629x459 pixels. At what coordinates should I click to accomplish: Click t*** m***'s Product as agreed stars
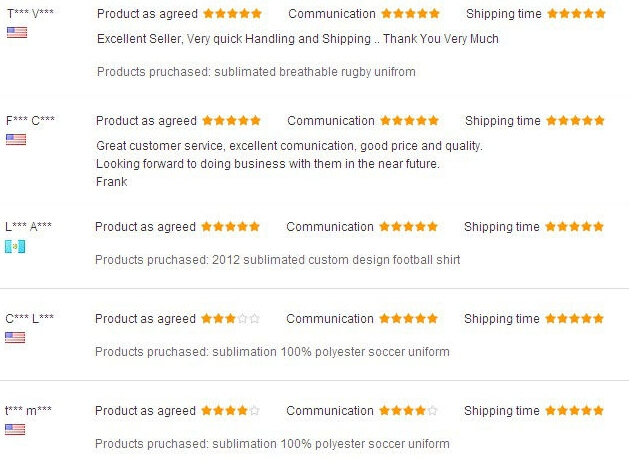tap(230, 410)
